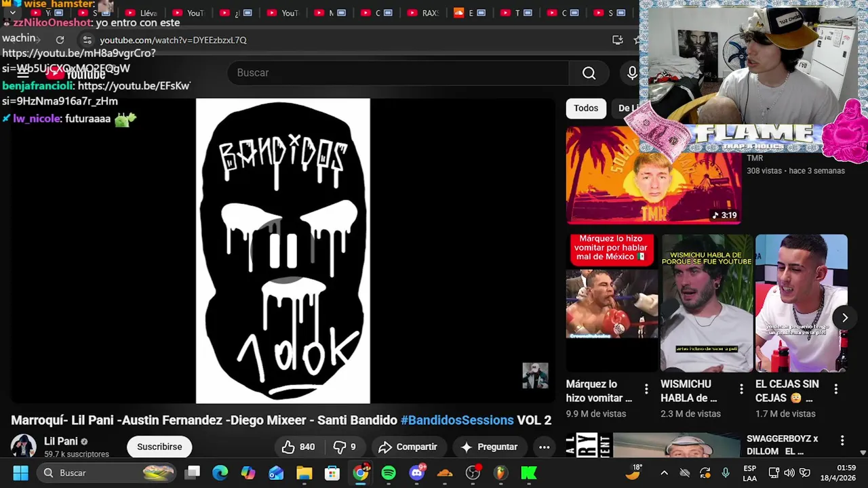
Task: Click the Preguntar ask button
Action: [x=489, y=447]
